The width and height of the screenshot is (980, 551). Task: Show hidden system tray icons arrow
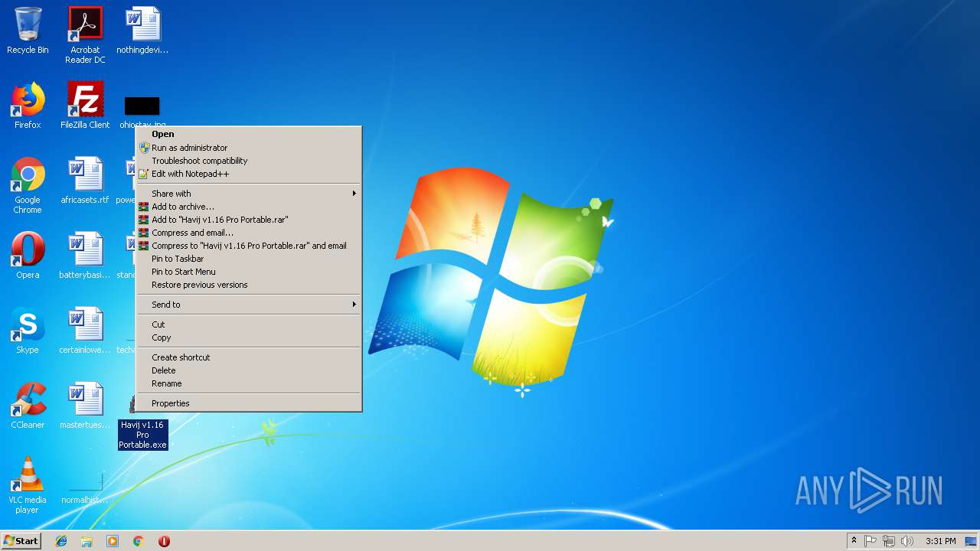854,541
